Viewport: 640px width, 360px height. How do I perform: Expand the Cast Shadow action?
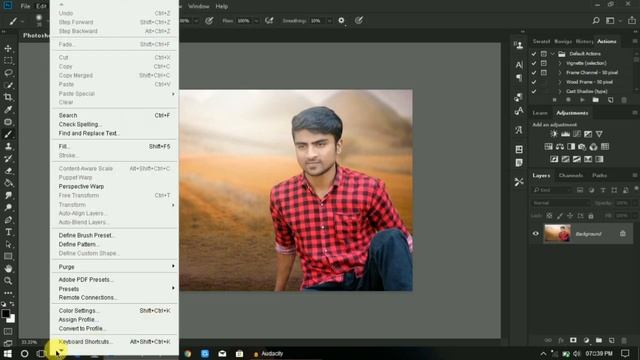(560, 91)
